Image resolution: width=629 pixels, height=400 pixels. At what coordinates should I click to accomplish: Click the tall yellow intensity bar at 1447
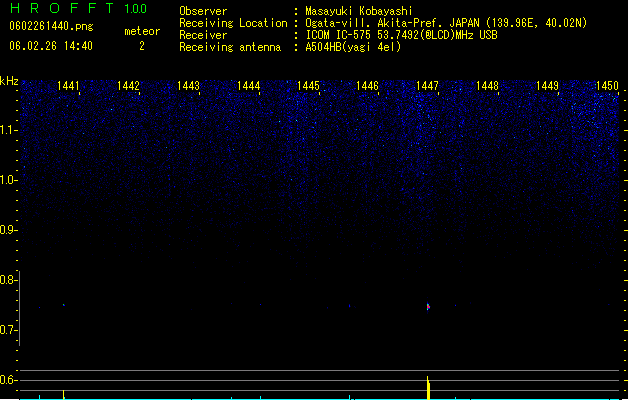click(428, 388)
